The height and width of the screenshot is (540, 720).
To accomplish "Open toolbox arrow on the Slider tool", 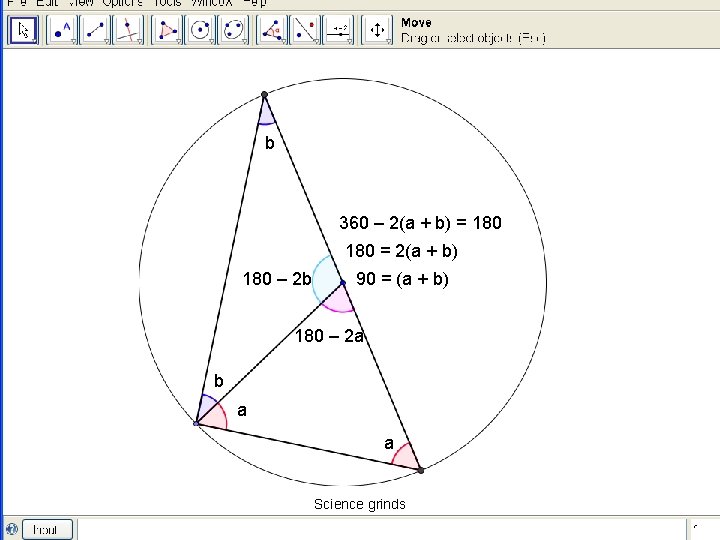I will (x=350, y=41).
